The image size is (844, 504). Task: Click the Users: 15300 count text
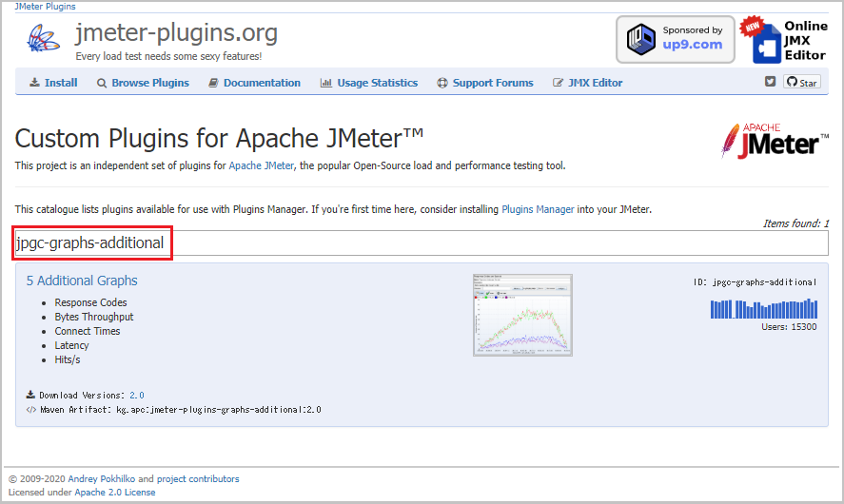789,327
